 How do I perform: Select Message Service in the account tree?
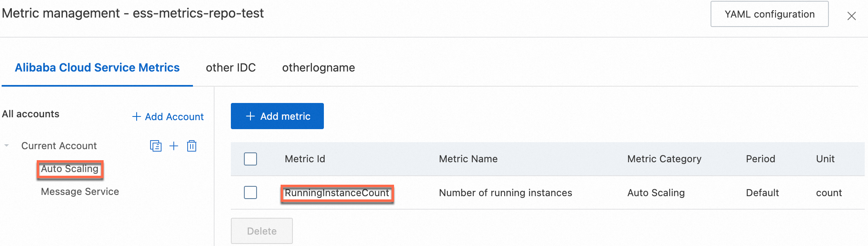pos(80,192)
